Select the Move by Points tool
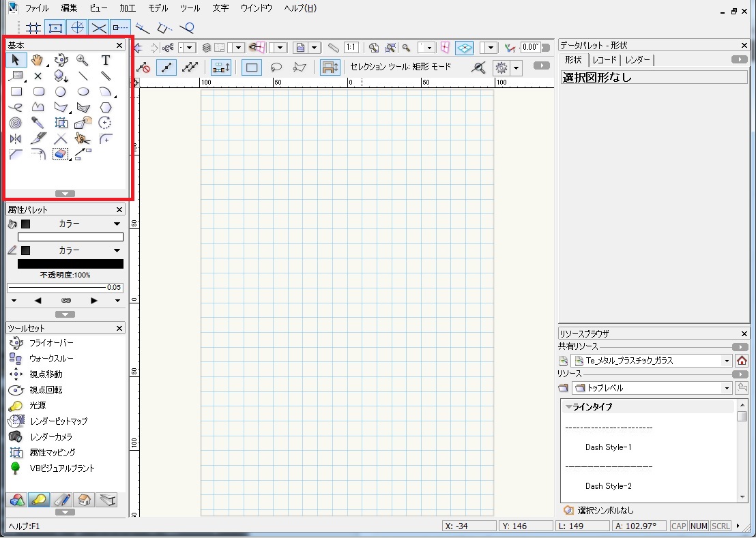This screenshot has width=756, height=538. point(83,154)
